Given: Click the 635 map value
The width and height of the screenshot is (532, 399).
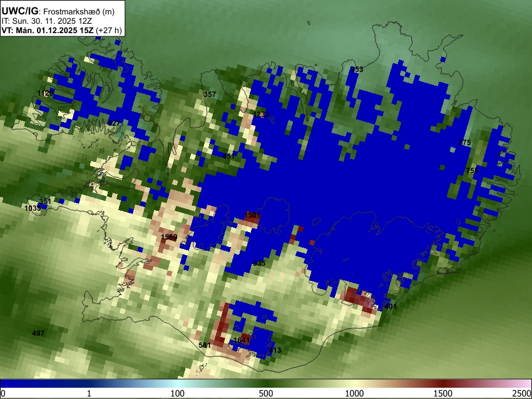Looking at the screenshot, I should pyautogui.click(x=259, y=263).
